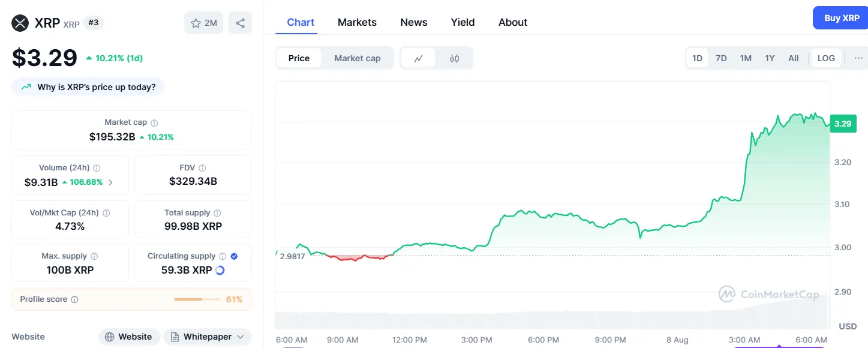The height and width of the screenshot is (348, 868).
Task: Switch to candlestick chart icon
Action: 454,58
